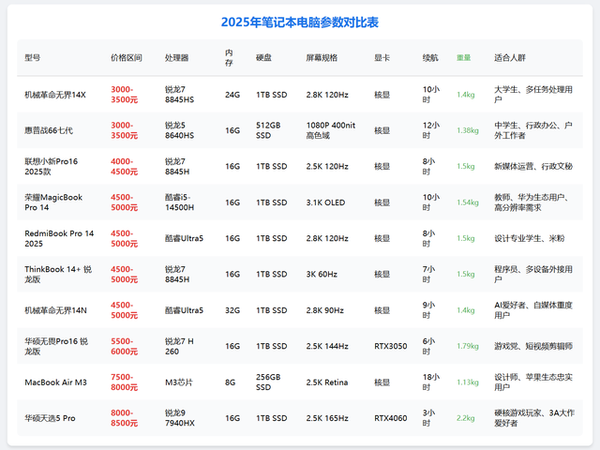Select the model name MacBook Air M3
This screenshot has width=600, height=450.
point(55,382)
